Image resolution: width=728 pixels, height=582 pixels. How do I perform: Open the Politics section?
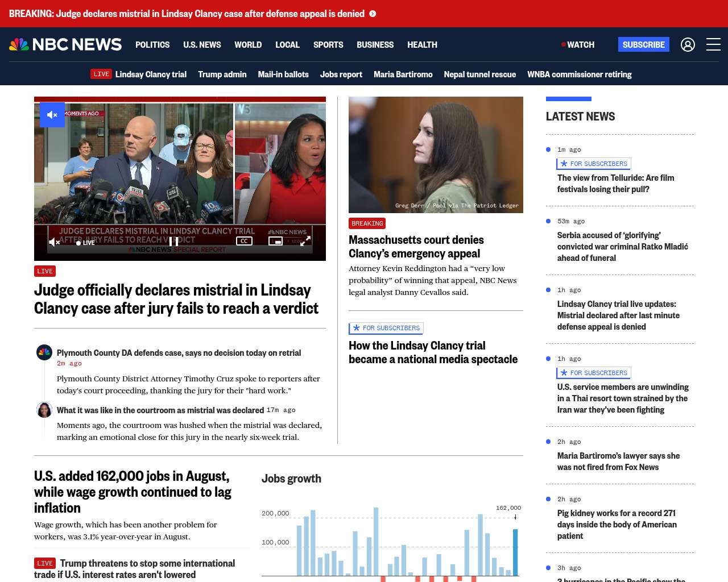[x=152, y=44]
